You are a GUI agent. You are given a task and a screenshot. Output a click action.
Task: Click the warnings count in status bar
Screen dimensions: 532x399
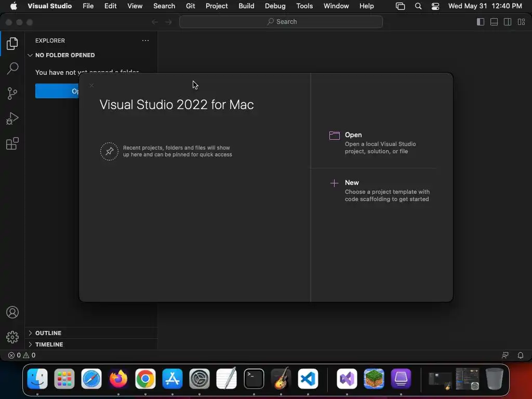29,355
